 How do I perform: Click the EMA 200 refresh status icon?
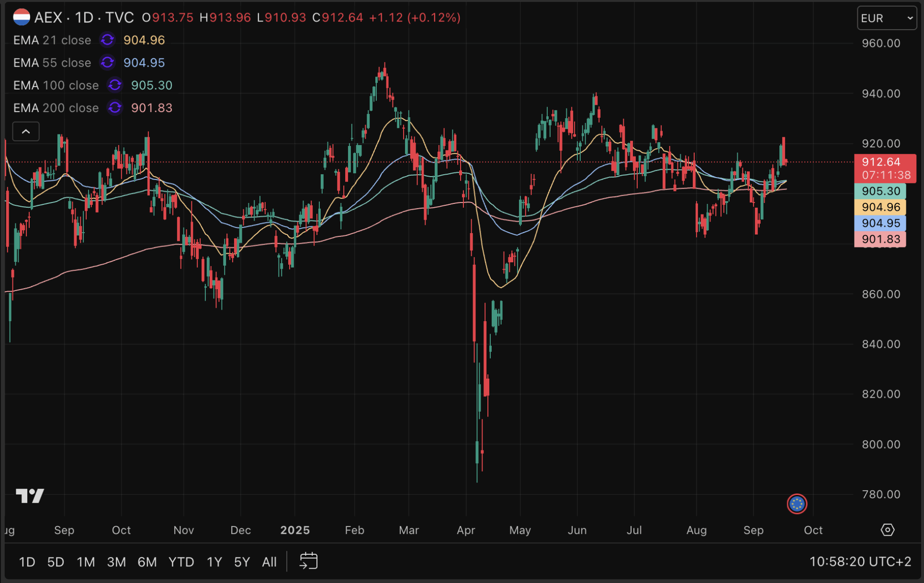coord(115,108)
